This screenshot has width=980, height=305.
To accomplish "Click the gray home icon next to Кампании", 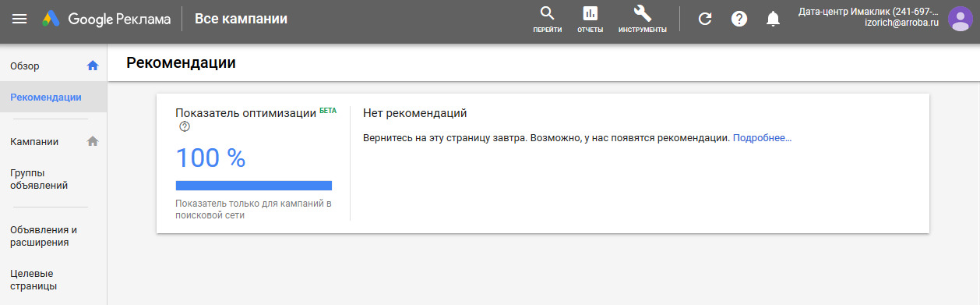I will [x=93, y=141].
